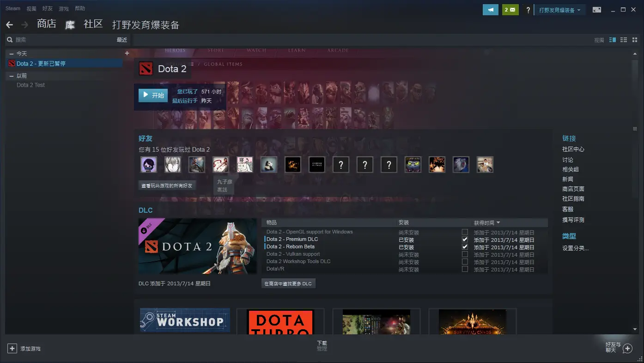
Task: Click the Dota 2 DLC banner image
Action: (x=198, y=246)
